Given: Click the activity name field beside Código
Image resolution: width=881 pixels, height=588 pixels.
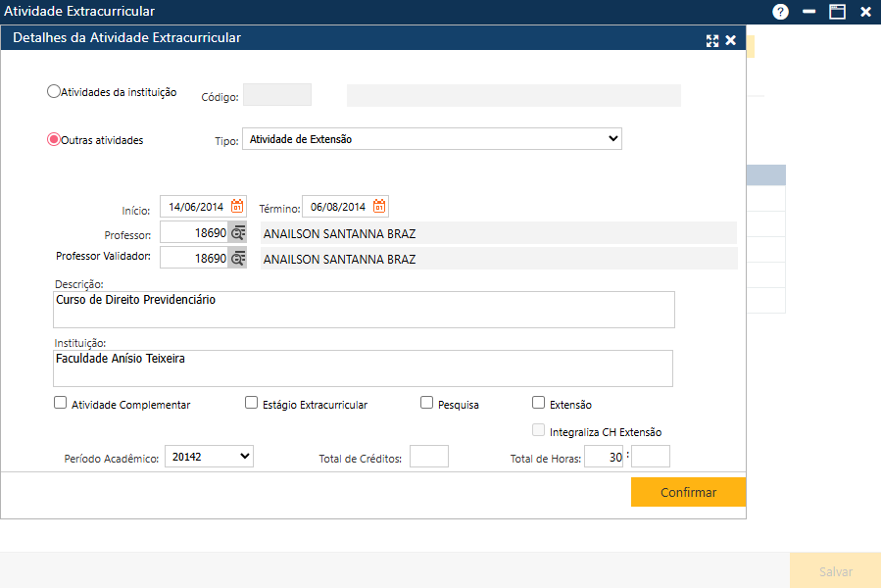Looking at the screenshot, I should [x=514, y=95].
